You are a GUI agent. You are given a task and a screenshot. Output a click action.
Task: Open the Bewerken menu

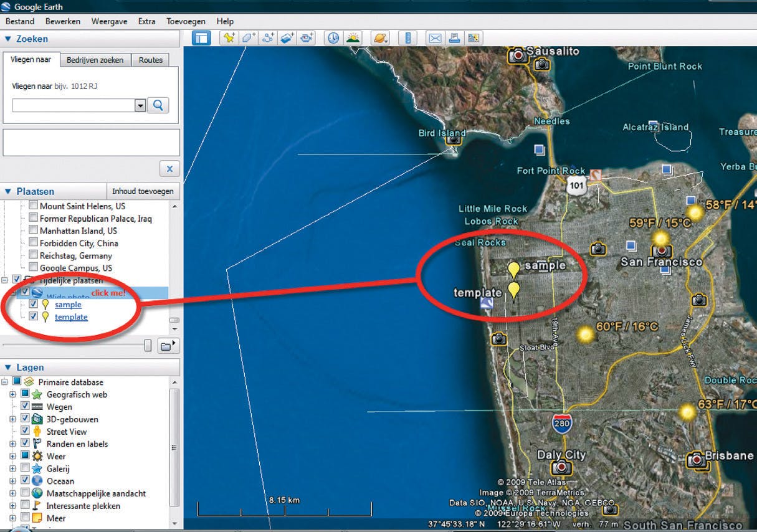coord(63,21)
